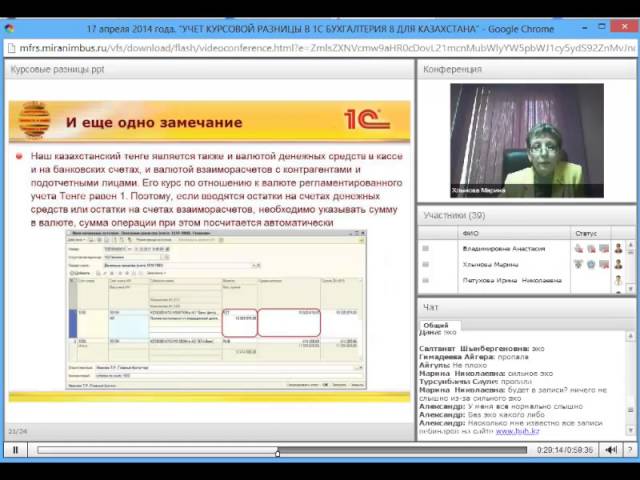
Task: Open the www.hsh.kz link in chat
Action: pyautogui.click(x=517, y=431)
